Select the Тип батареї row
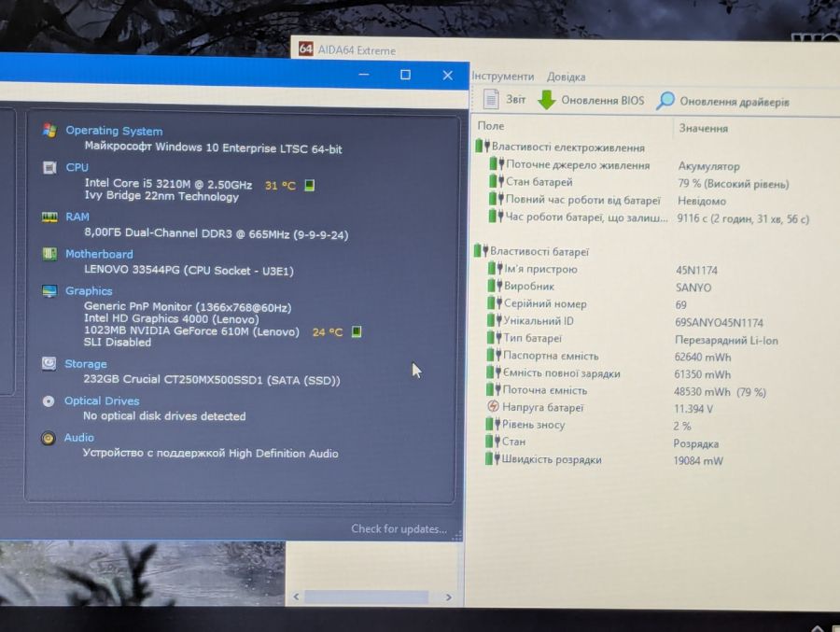840x632 pixels. click(x=635, y=339)
